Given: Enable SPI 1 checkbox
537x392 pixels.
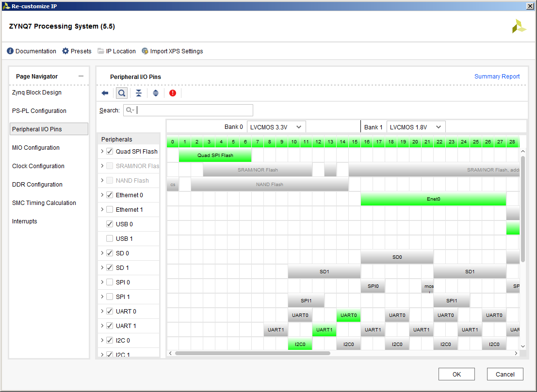Looking at the screenshot, I should click(110, 297).
